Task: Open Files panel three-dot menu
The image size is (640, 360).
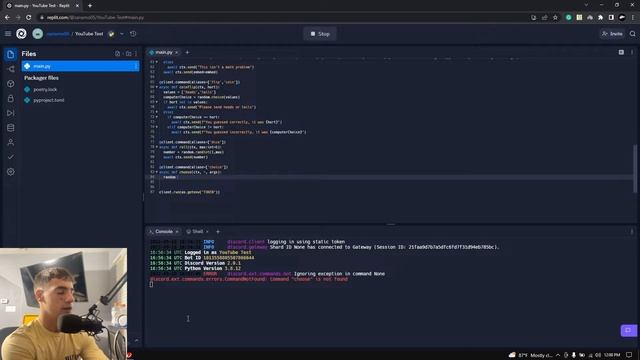Action: click(136, 53)
